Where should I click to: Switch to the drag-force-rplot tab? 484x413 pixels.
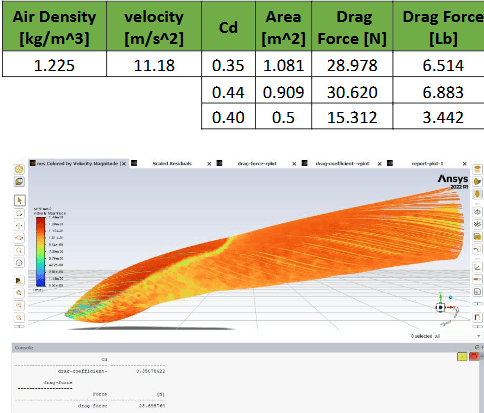pos(257,163)
